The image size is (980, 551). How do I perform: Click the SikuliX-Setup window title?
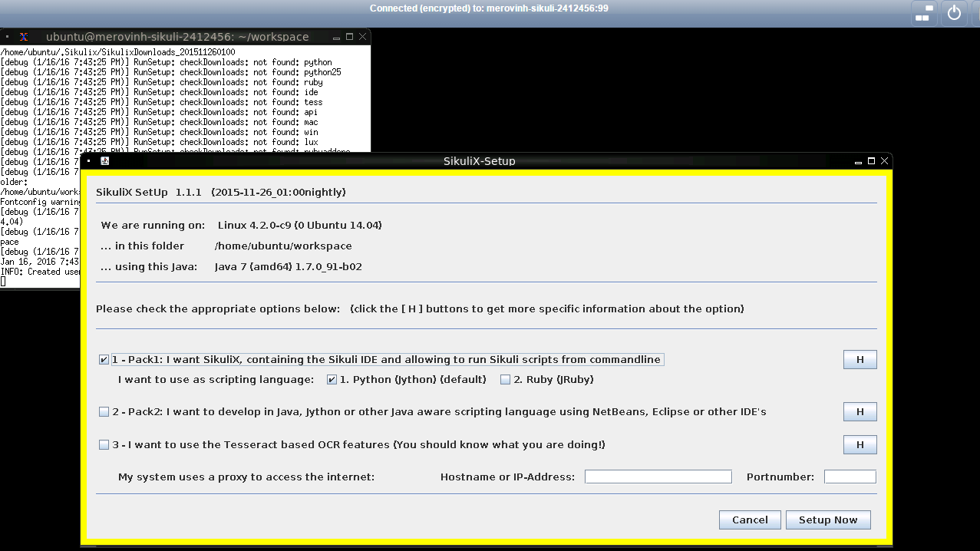(479, 161)
